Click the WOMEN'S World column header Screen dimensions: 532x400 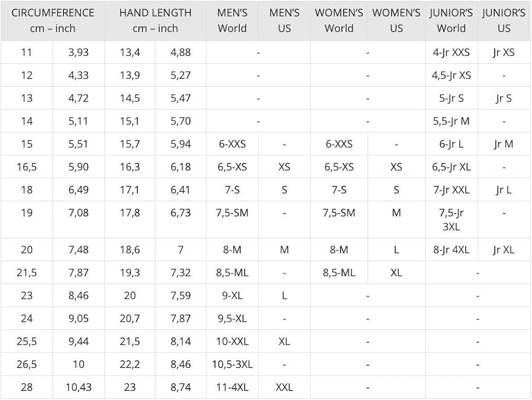coord(339,20)
